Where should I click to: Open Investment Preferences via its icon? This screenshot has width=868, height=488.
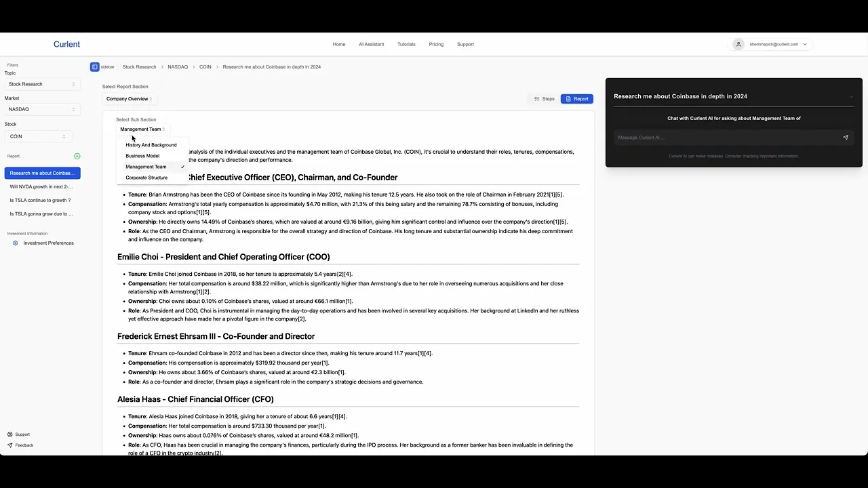point(15,243)
